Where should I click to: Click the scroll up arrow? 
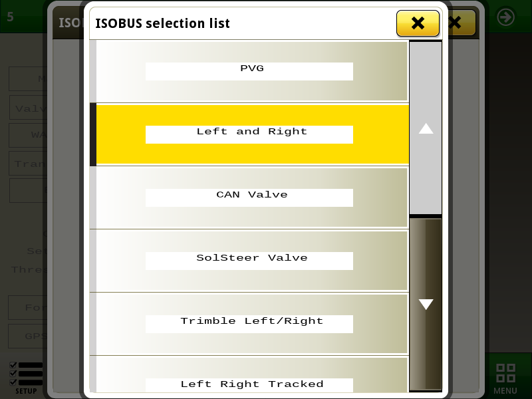click(426, 128)
